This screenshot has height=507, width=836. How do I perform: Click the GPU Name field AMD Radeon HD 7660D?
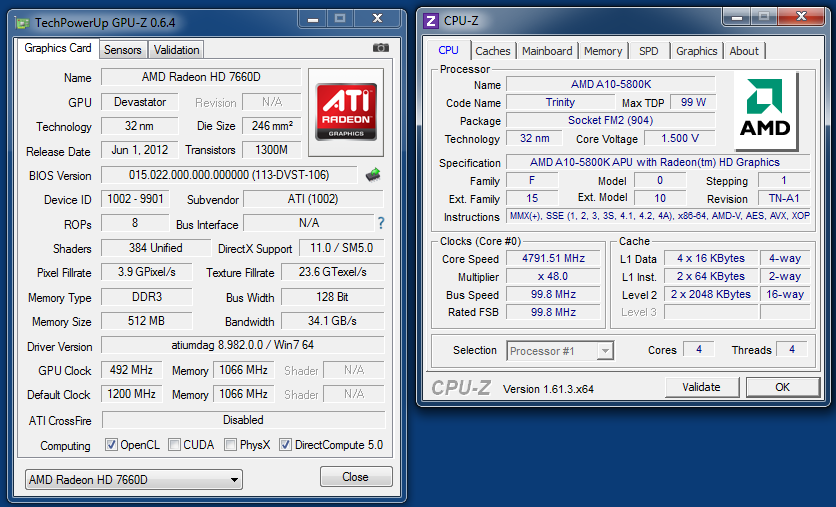201,77
